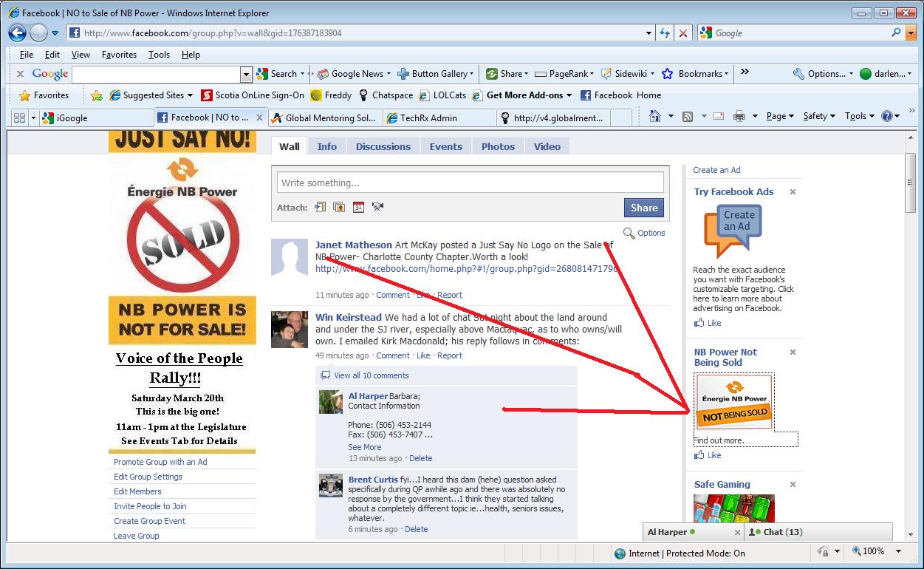924x569 pixels.
Task: Switch to the iGoogle browser tab
Action: [95, 117]
